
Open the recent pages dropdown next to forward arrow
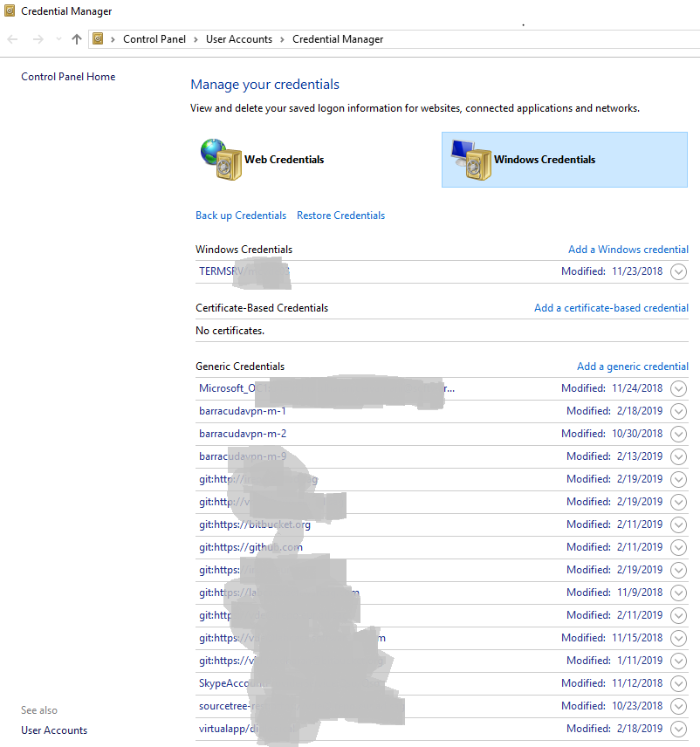click(58, 39)
